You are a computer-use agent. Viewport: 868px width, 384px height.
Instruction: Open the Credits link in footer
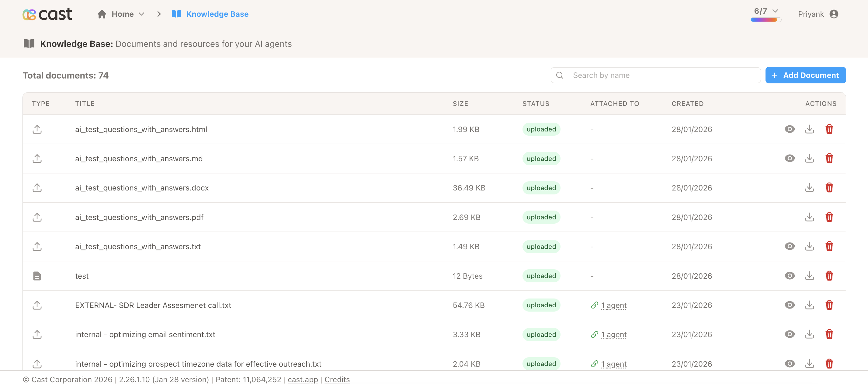click(x=337, y=379)
